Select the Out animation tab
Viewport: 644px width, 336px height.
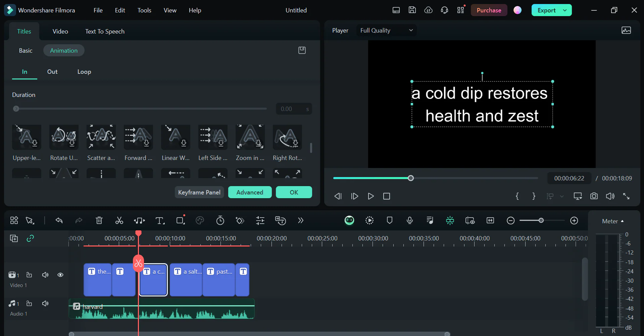(52, 72)
